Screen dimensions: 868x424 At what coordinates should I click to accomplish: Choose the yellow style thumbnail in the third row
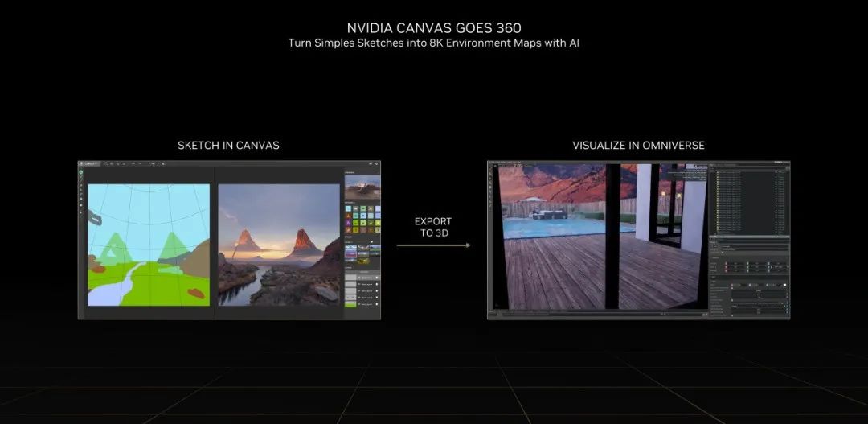coord(363,261)
